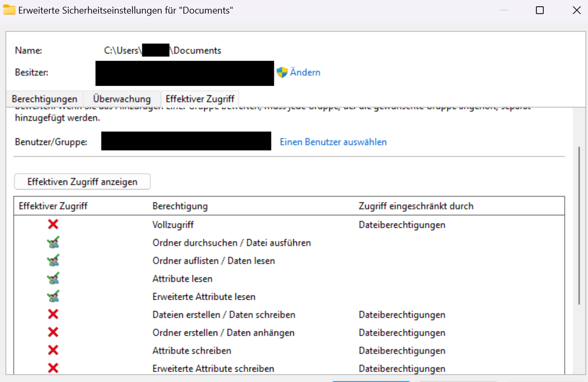This screenshot has height=382, width=588.
Task: Click Dateiberechtigungen in Erweiterte Attribute schreiben row
Action: pyautogui.click(x=402, y=369)
